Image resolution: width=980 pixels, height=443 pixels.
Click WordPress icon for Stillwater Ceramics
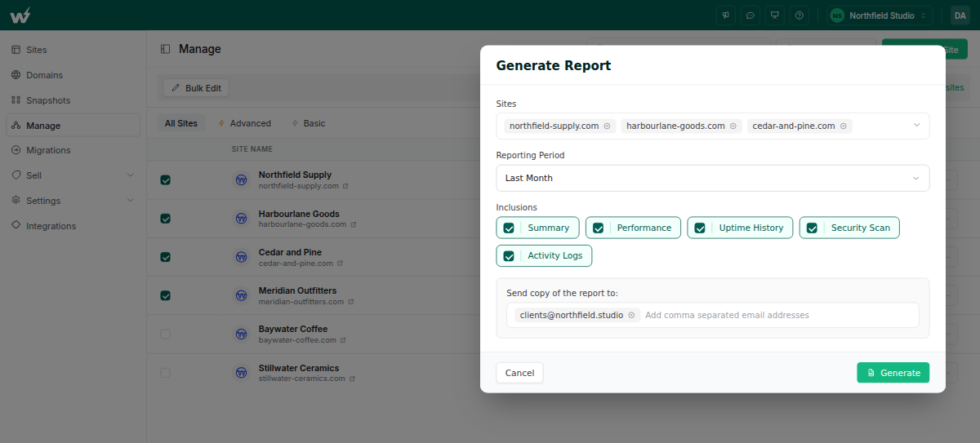coord(242,372)
